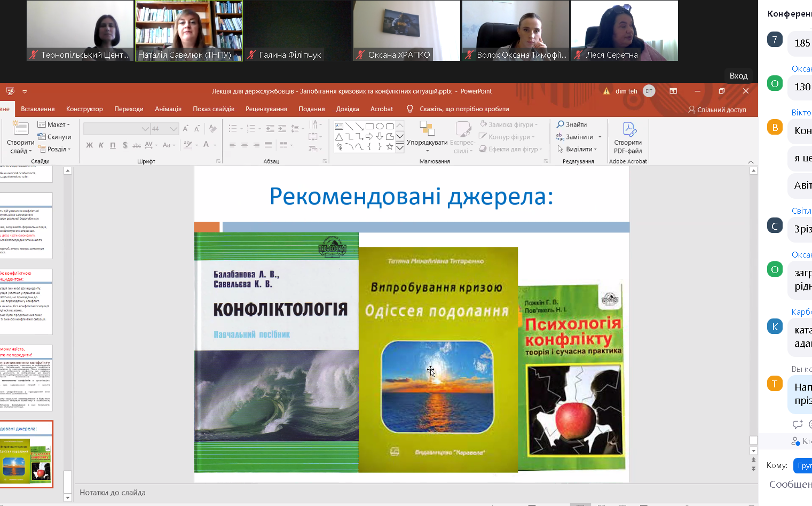Open the Розділ section dropdown
Viewport: 812px width, 506px height.
54,149
